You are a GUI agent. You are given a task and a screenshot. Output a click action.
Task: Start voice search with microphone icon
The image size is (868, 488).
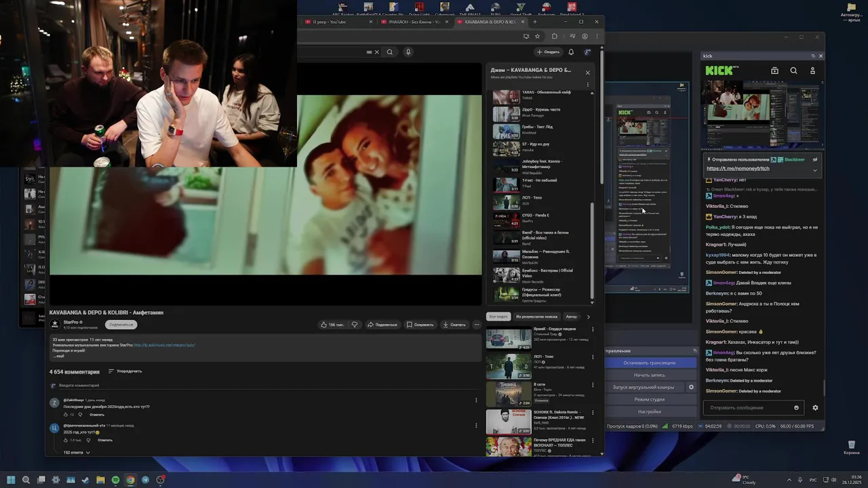(x=408, y=52)
